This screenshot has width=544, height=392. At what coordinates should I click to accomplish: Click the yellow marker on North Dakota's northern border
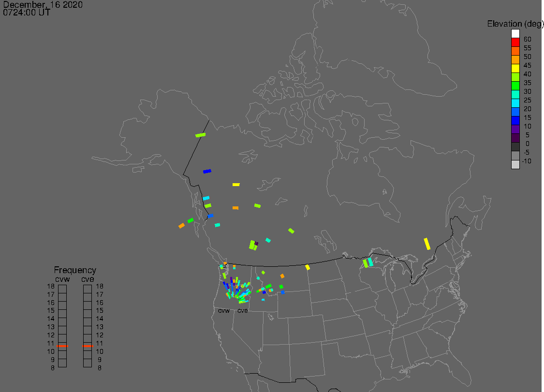coord(308,267)
